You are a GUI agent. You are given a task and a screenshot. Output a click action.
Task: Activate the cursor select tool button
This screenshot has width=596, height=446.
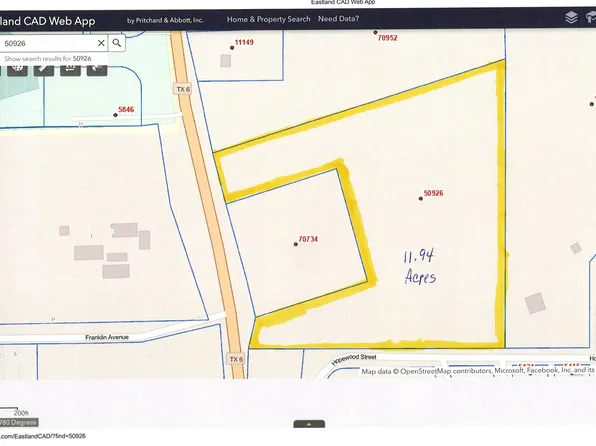coord(97,70)
